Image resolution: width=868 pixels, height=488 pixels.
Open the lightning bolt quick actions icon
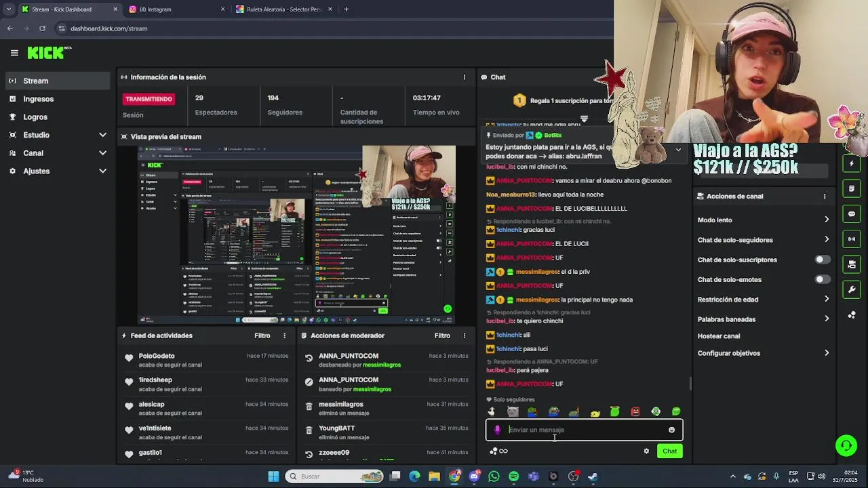[852, 163]
